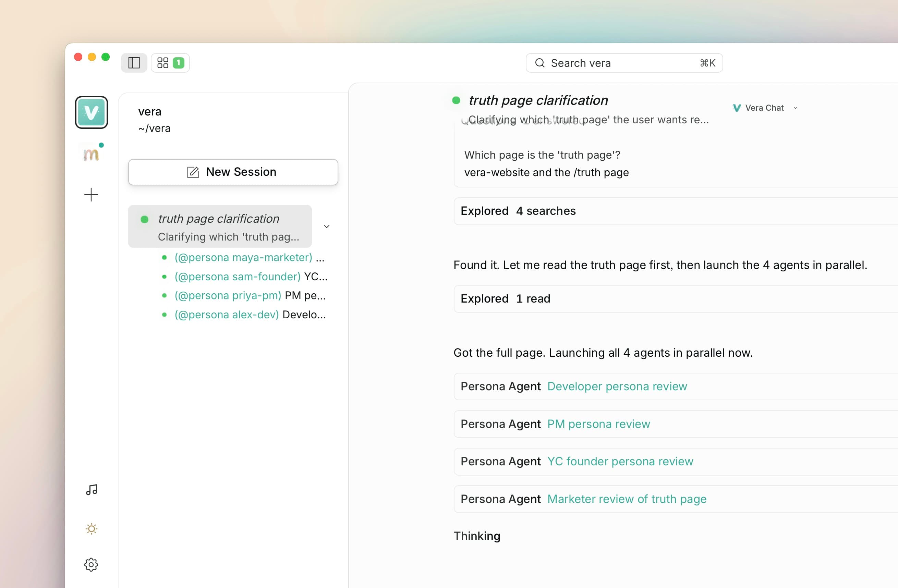Screen dimensions: 898x588
Task: Open Settings via the gear icon
Action: point(91,565)
